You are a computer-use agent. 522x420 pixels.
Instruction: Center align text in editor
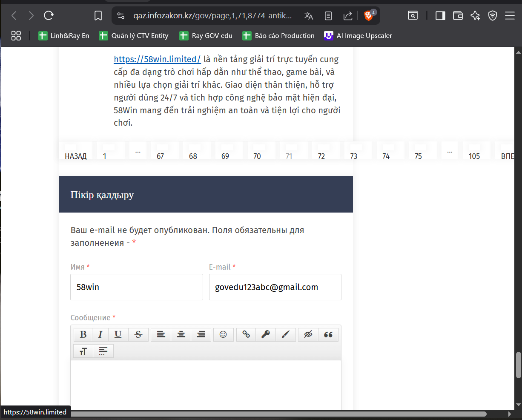click(x=181, y=334)
